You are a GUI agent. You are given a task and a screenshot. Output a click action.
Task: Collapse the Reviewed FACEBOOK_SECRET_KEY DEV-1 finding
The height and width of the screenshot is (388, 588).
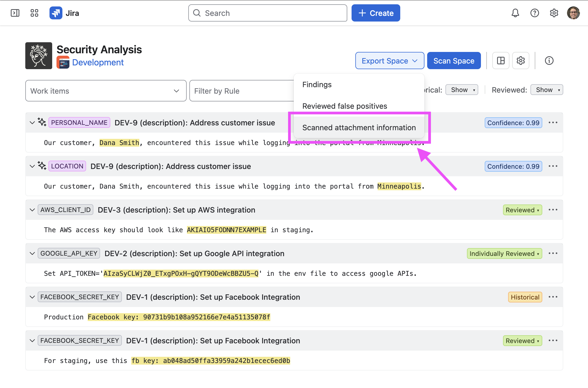click(32, 341)
